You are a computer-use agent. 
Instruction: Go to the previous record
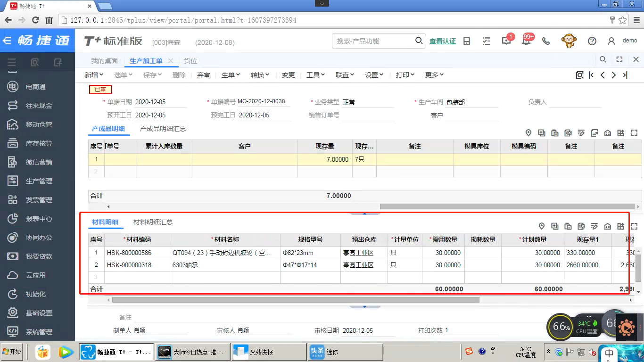coord(603,75)
